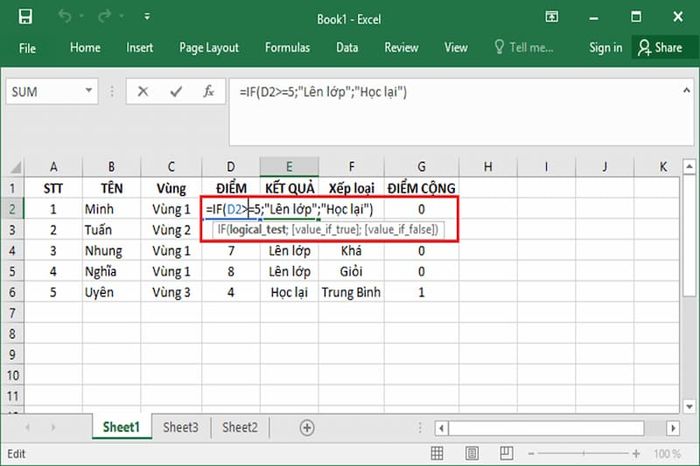This screenshot has width=700, height=466.
Task: Open the Redo history dropdown arrow
Action: tap(121, 17)
